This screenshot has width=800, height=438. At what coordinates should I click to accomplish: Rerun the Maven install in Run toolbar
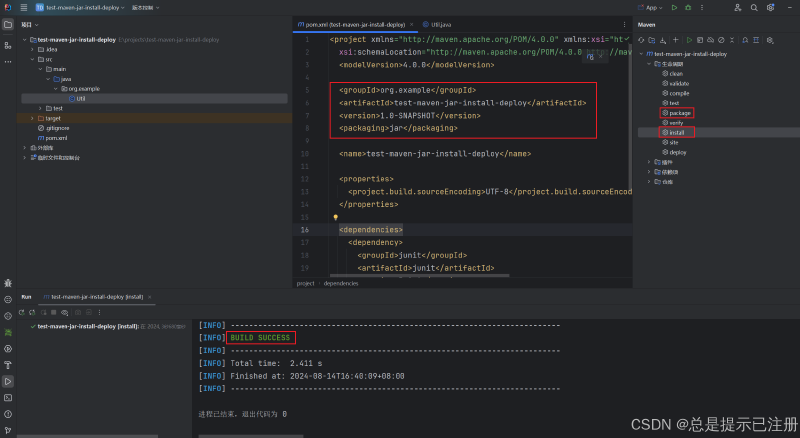21,312
